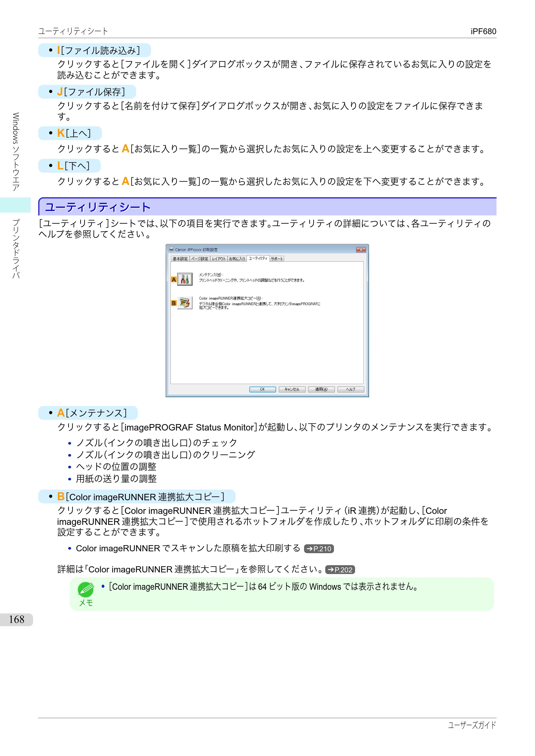Click the page number 168

coord(17,620)
